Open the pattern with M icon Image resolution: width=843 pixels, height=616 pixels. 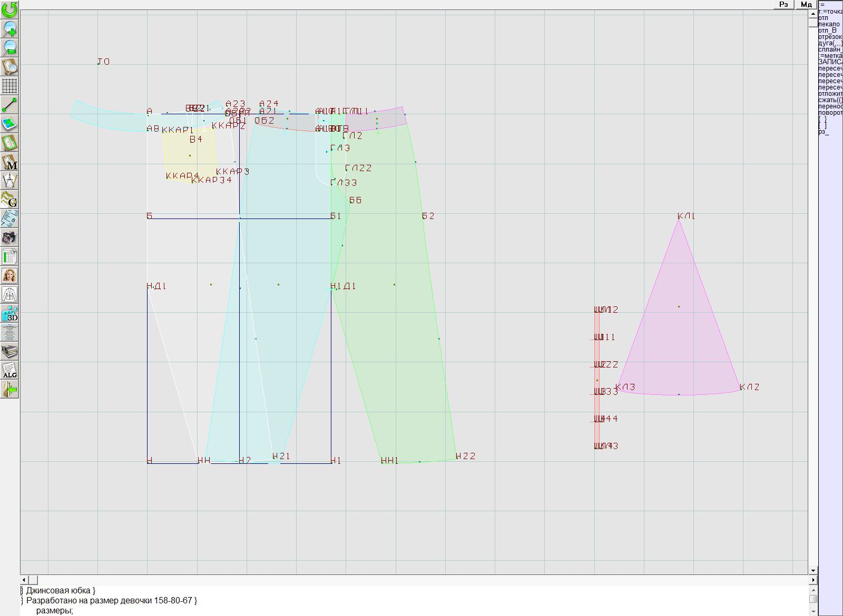(x=10, y=162)
